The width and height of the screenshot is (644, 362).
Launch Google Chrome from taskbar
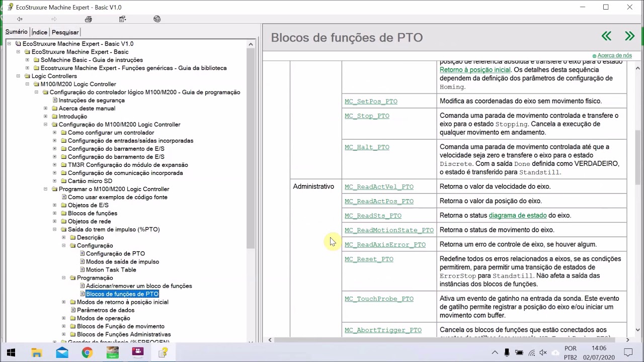pyautogui.click(x=87, y=352)
